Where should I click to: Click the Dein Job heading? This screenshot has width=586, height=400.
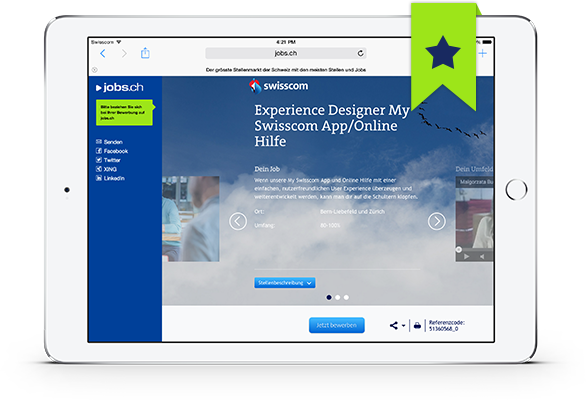[267, 169]
